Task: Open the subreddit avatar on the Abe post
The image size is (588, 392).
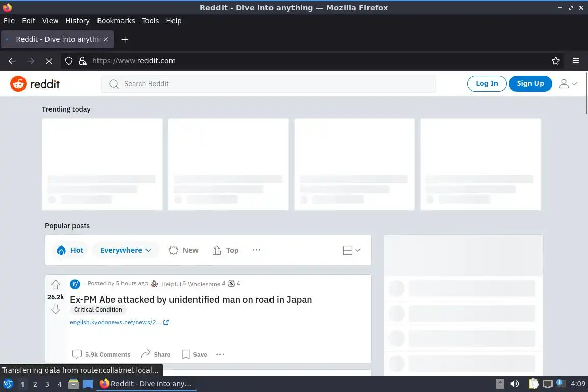Action: tap(75, 284)
